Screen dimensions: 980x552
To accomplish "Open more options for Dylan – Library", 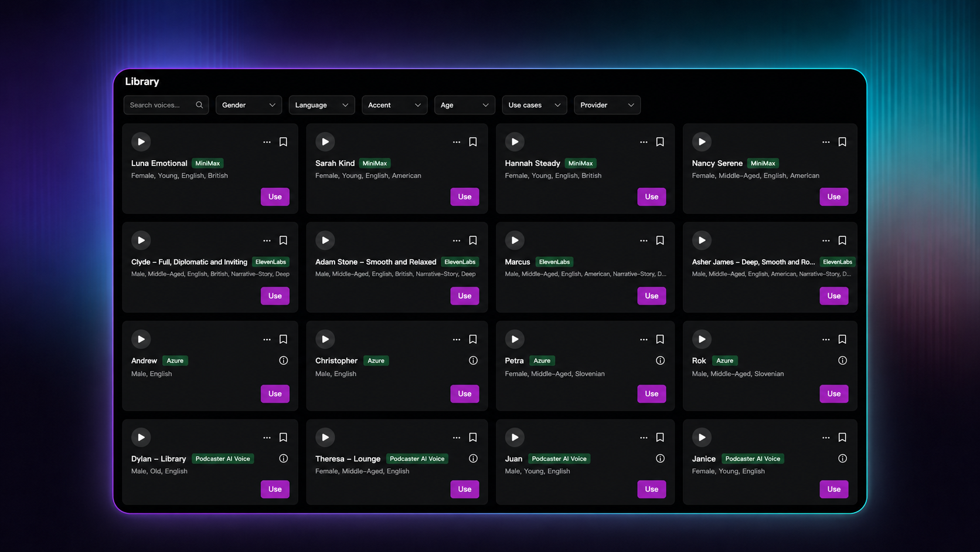I will pos(267,438).
